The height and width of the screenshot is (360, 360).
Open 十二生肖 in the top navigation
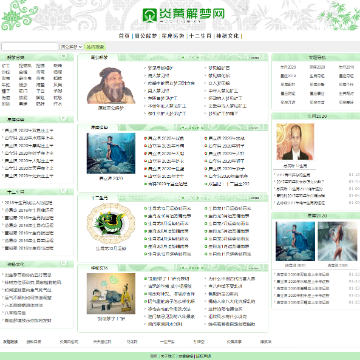(x=200, y=36)
